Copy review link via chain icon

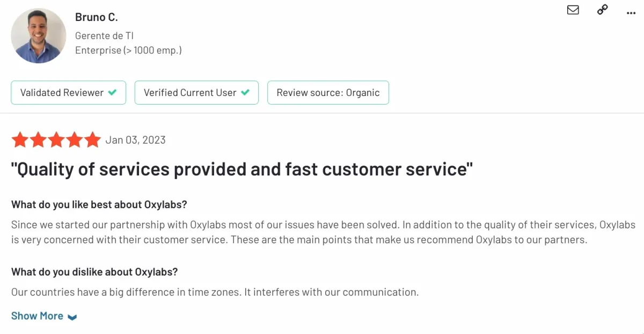[x=603, y=10]
